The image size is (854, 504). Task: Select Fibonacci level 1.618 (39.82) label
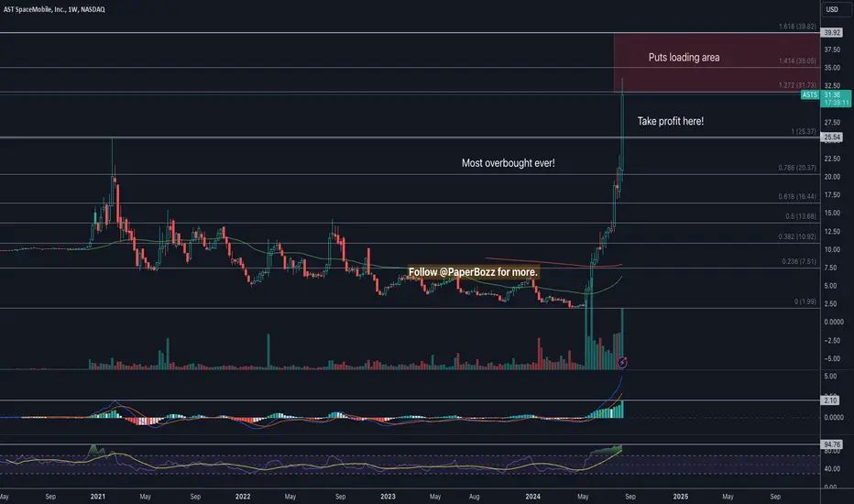point(797,27)
